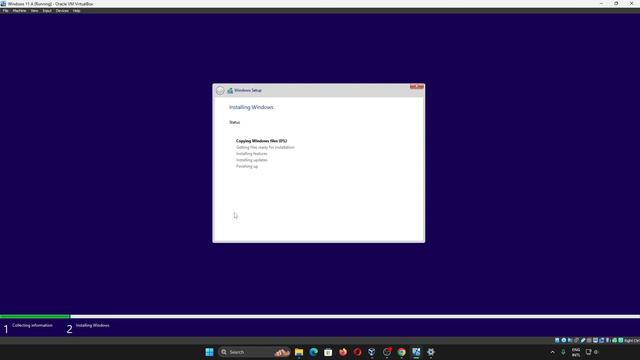Click the VirtualBox optical drive indicator
The height and width of the screenshot is (360, 640).
point(564,340)
